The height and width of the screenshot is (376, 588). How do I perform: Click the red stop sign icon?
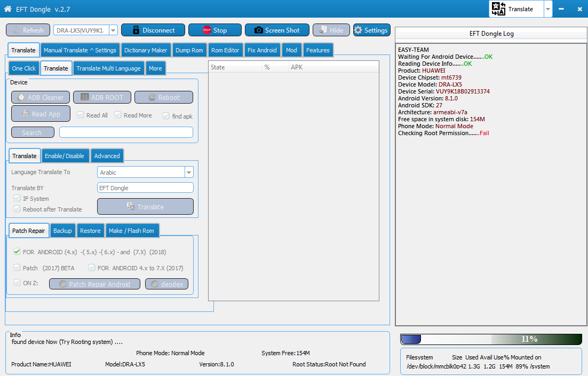(206, 30)
